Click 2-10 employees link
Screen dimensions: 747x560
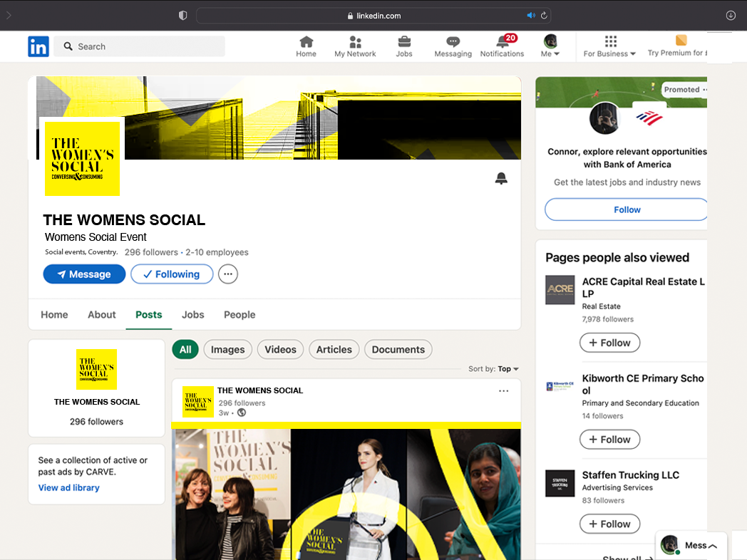tap(217, 252)
